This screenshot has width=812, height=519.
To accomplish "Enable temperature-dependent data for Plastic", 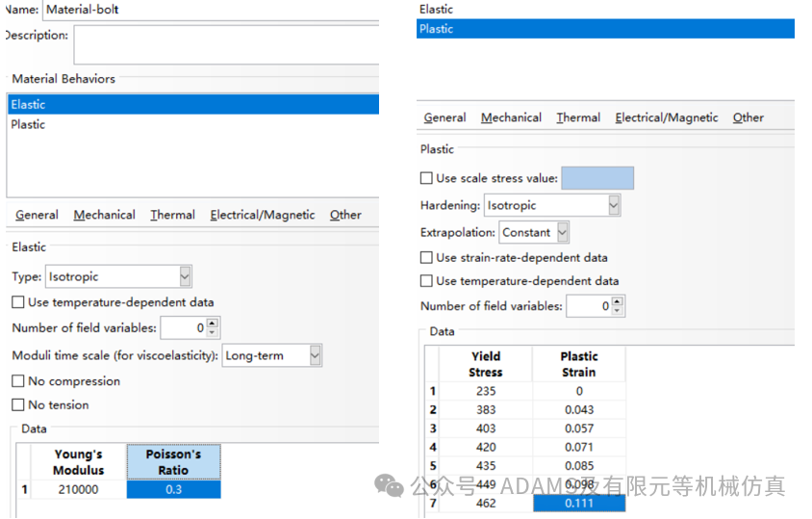I will [426, 281].
